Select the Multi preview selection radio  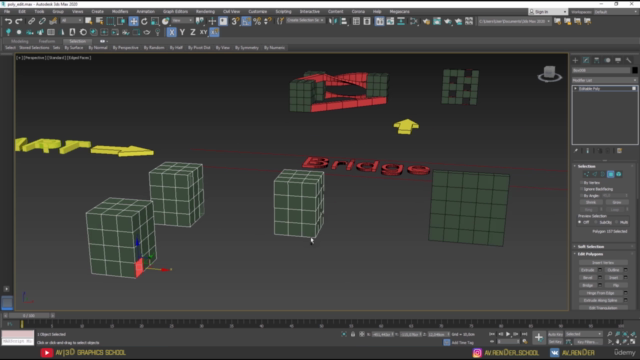(x=617, y=222)
